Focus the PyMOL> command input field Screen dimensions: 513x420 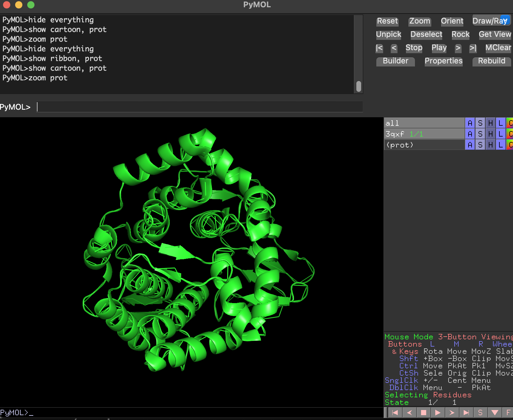tap(200, 107)
